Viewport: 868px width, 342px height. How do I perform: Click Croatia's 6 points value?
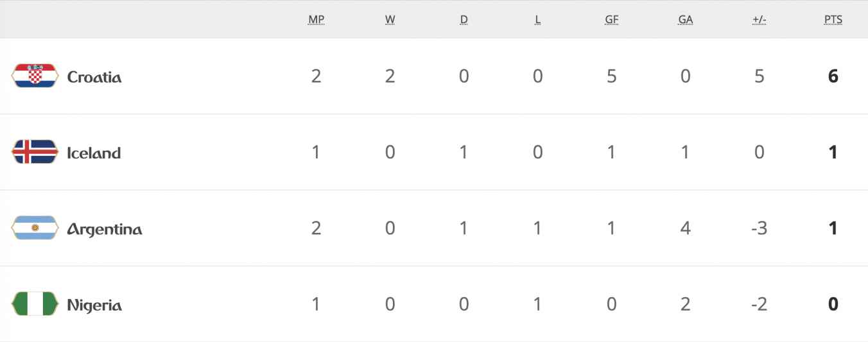click(x=833, y=76)
